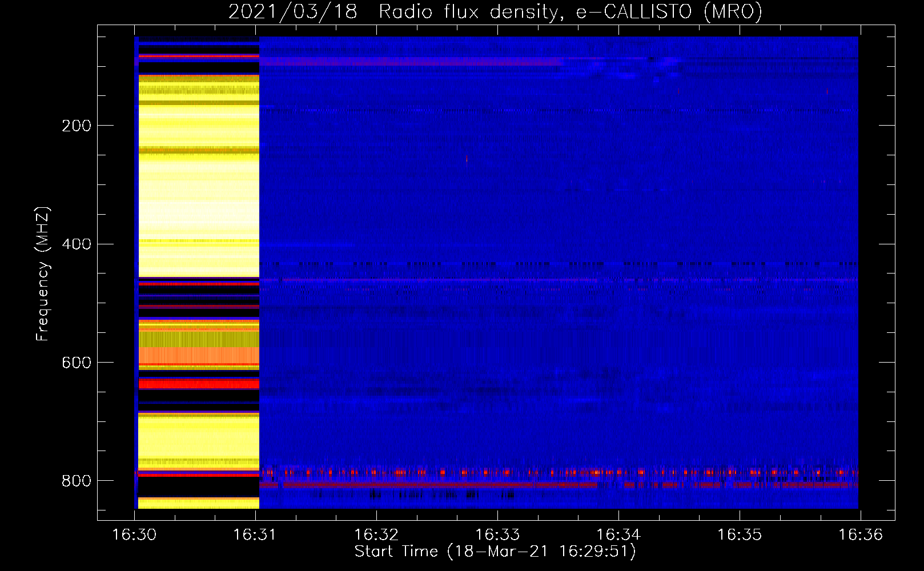Screen dimensions: 924x571
Task: Click the 16:34 time tick label
Action: [x=618, y=534]
